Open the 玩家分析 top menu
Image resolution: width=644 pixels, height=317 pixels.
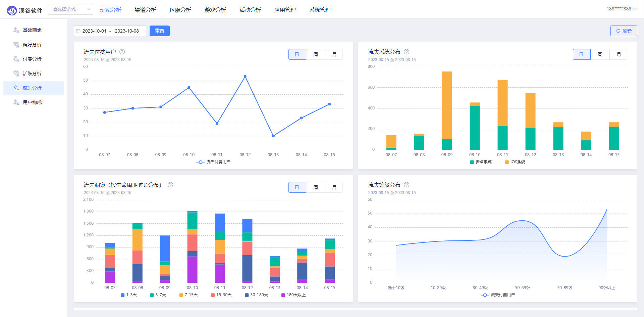(x=111, y=10)
